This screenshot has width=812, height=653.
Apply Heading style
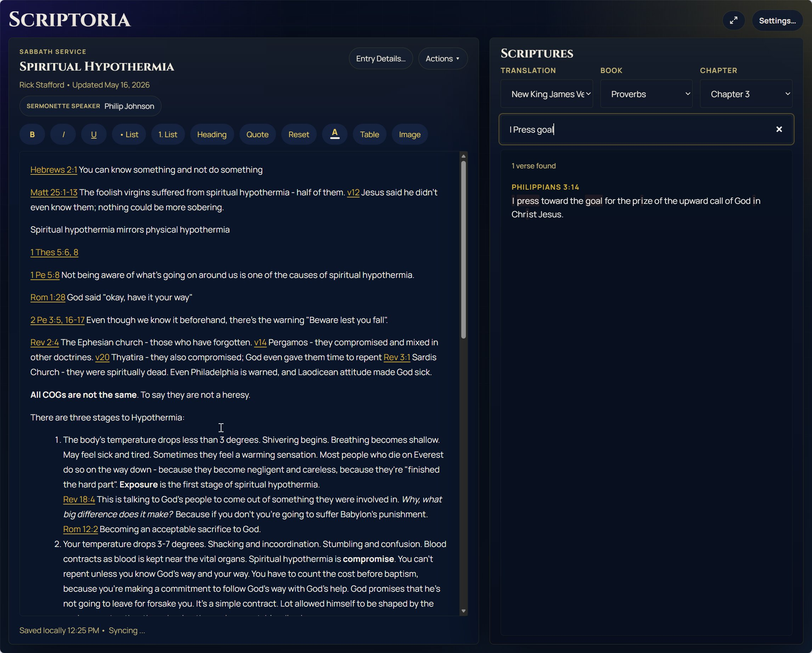point(212,134)
